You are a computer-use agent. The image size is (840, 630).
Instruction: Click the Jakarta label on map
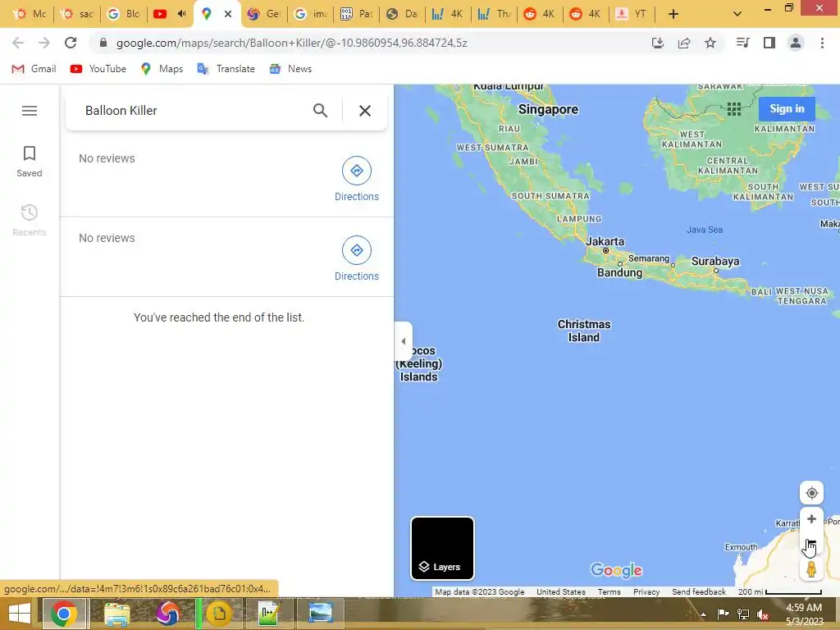pos(605,241)
